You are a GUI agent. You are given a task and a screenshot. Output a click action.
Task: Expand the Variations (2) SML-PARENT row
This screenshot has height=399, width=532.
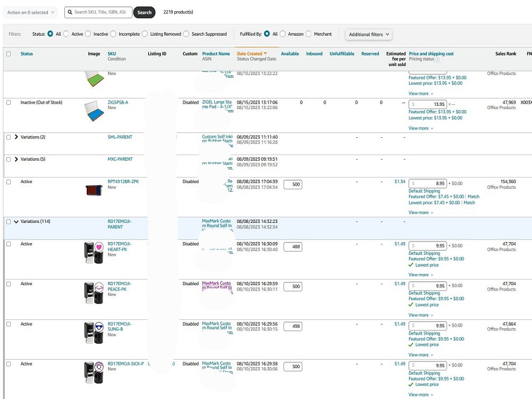[16, 137]
